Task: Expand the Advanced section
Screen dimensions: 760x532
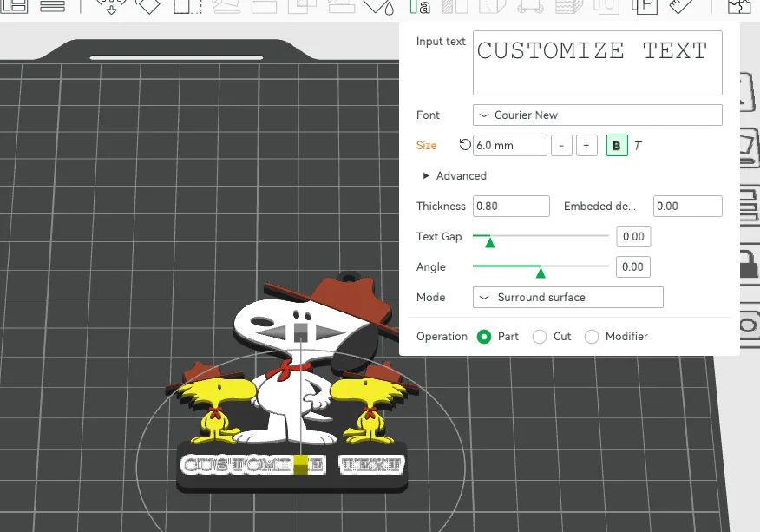Action: (x=455, y=175)
